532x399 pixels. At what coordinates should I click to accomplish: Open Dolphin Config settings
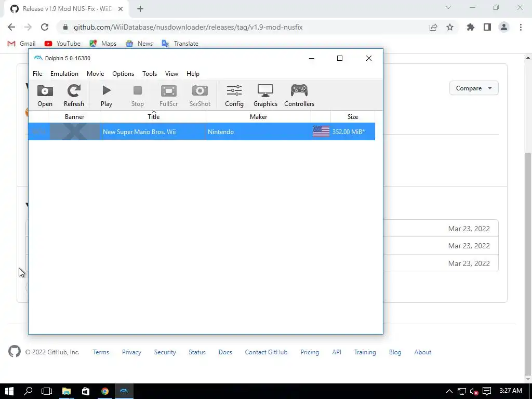point(234,96)
